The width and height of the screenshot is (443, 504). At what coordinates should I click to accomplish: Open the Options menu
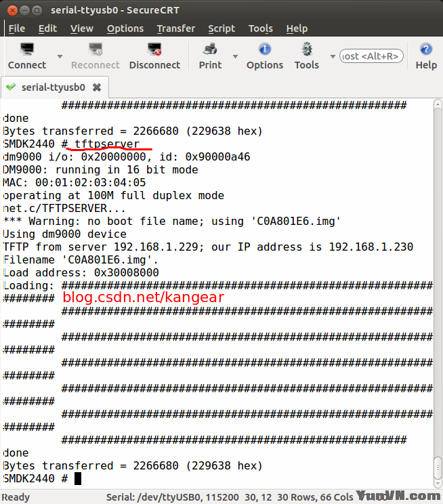point(125,28)
